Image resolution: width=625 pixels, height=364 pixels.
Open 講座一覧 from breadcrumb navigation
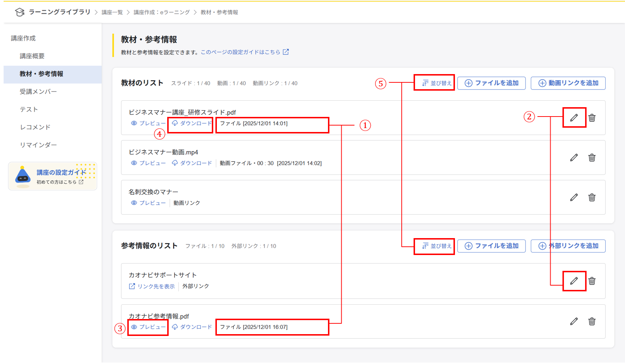coord(113,12)
